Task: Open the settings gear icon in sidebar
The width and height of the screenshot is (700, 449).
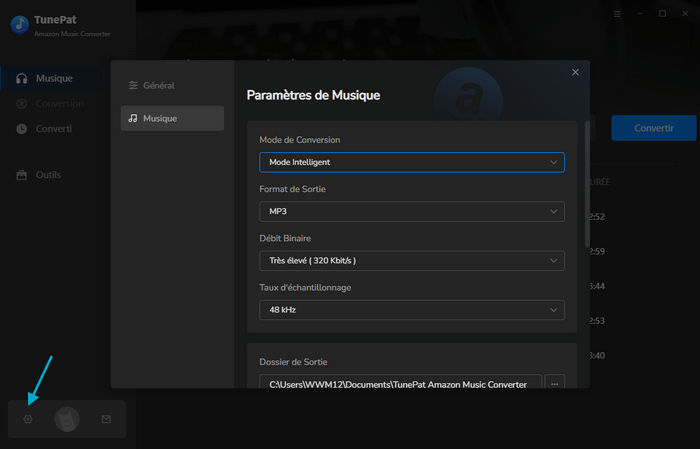Action: (28, 419)
